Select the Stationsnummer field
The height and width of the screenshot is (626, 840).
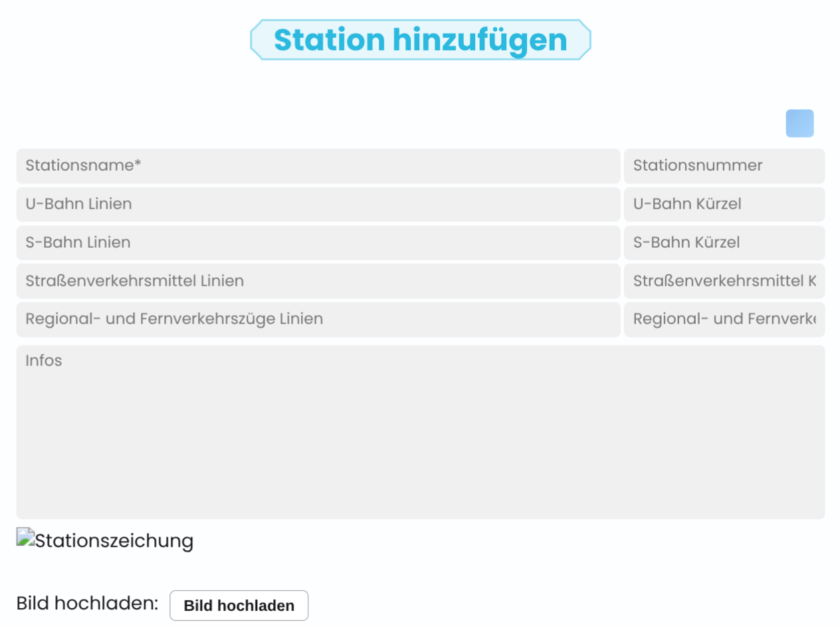coord(724,166)
